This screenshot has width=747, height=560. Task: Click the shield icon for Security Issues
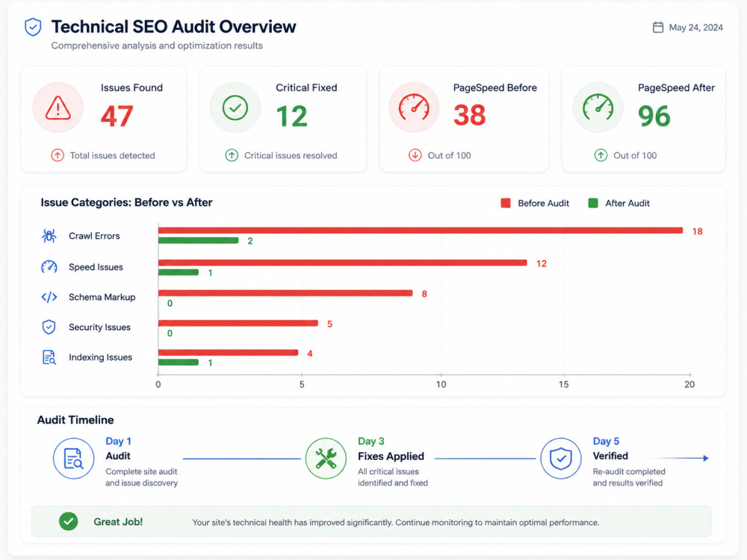(49, 327)
